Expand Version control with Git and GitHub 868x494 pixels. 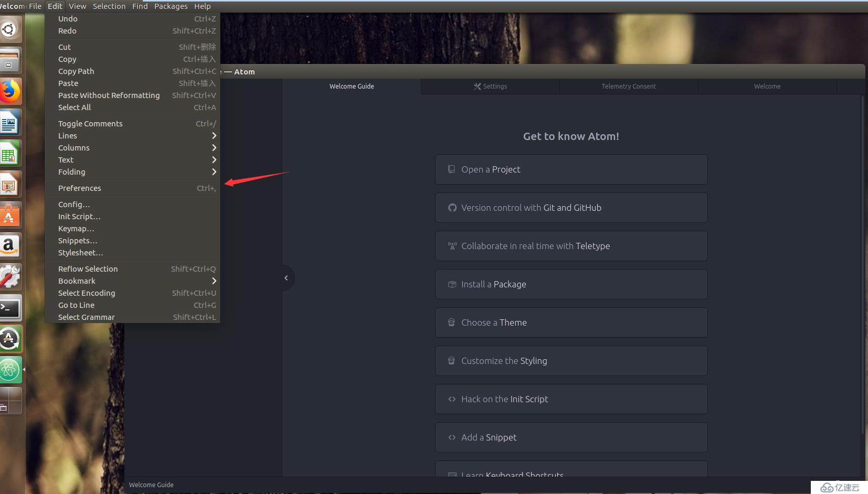571,208
